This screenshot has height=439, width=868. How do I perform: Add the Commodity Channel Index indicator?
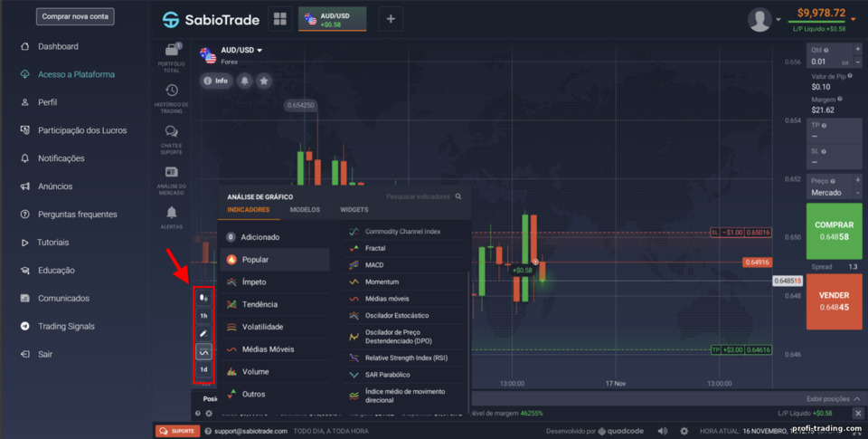point(405,231)
